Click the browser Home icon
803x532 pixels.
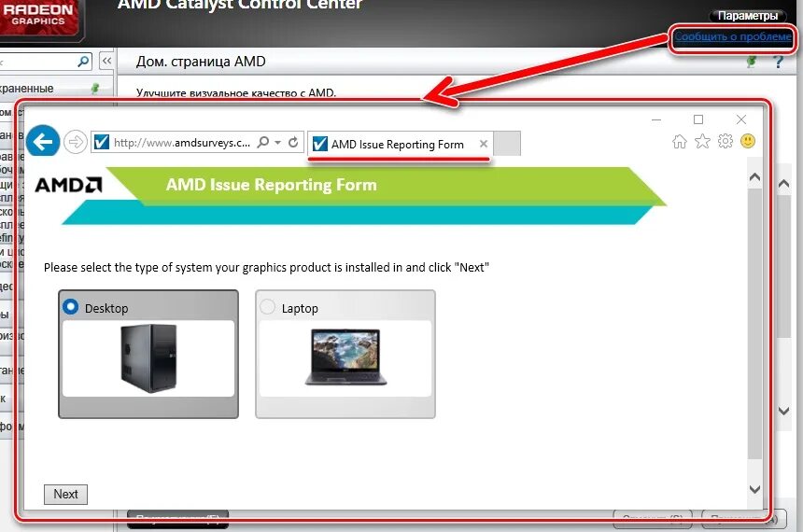pyautogui.click(x=679, y=141)
